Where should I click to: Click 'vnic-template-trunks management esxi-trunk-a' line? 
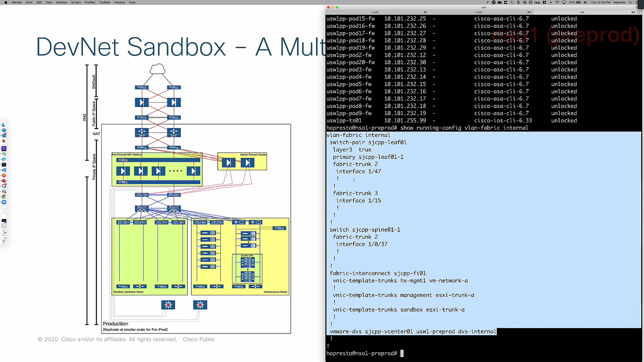click(x=404, y=295)
